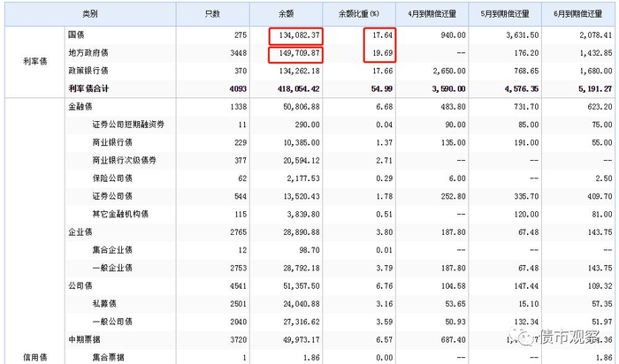
Task: Select the 保险公司债 row label
Action: 112,178
